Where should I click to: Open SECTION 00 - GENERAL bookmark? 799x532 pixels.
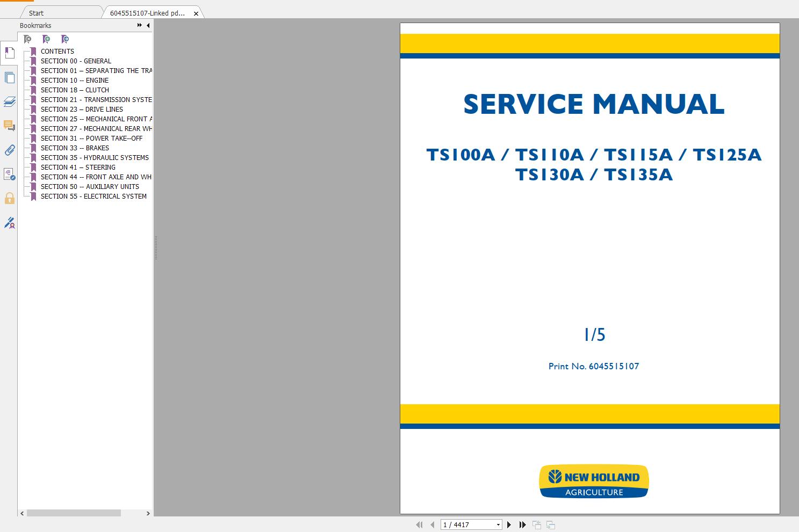(x=76, y=61)
